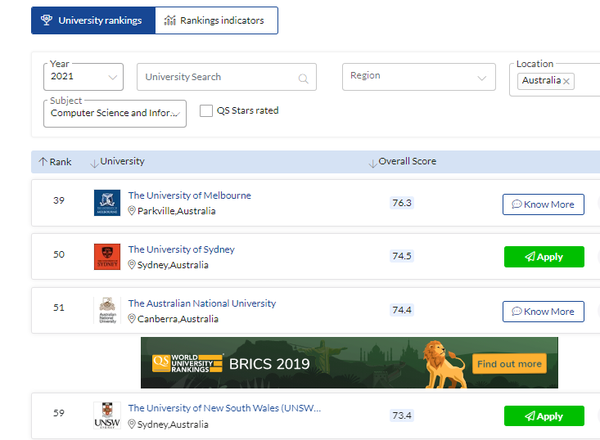Click Know More for Australian National University
The image size is (600, 440).
click(543, 311)
